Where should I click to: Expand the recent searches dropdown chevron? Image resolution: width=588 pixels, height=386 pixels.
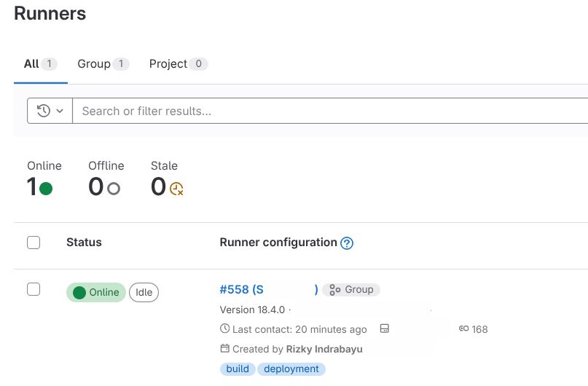click(60, 111)
